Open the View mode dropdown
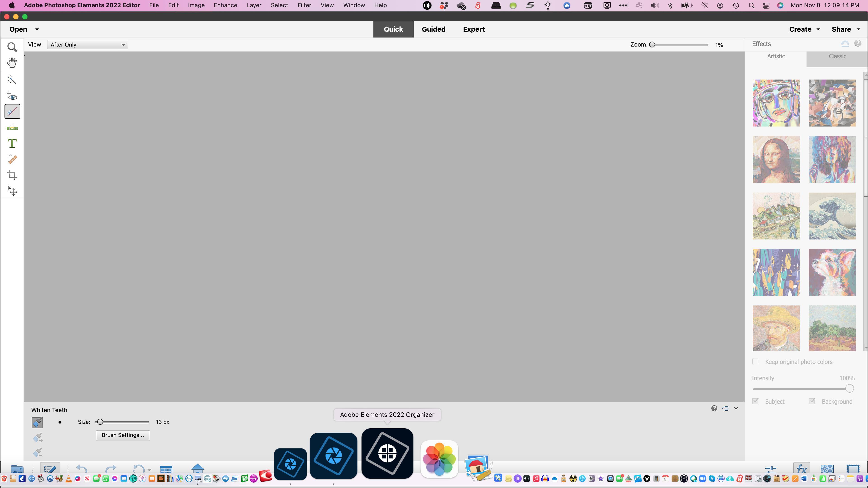 tap(88, 45)
